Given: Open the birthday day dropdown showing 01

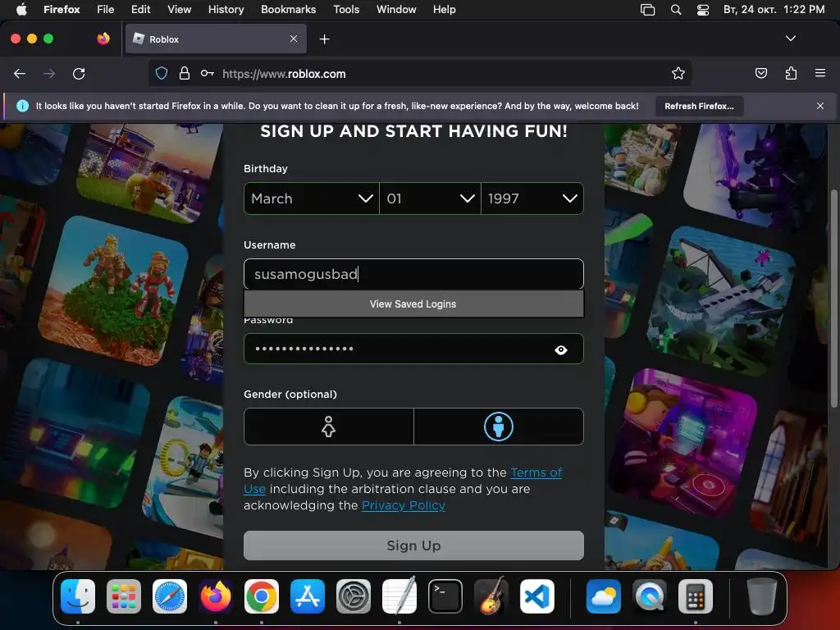Looking at the screenshot, I should [x=430, y=199].
